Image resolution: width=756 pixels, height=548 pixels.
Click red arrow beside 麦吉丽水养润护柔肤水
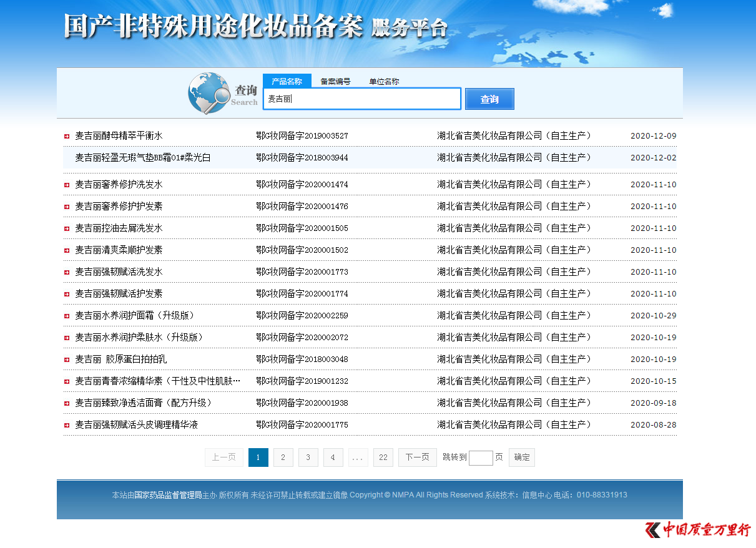pos(66,338)
